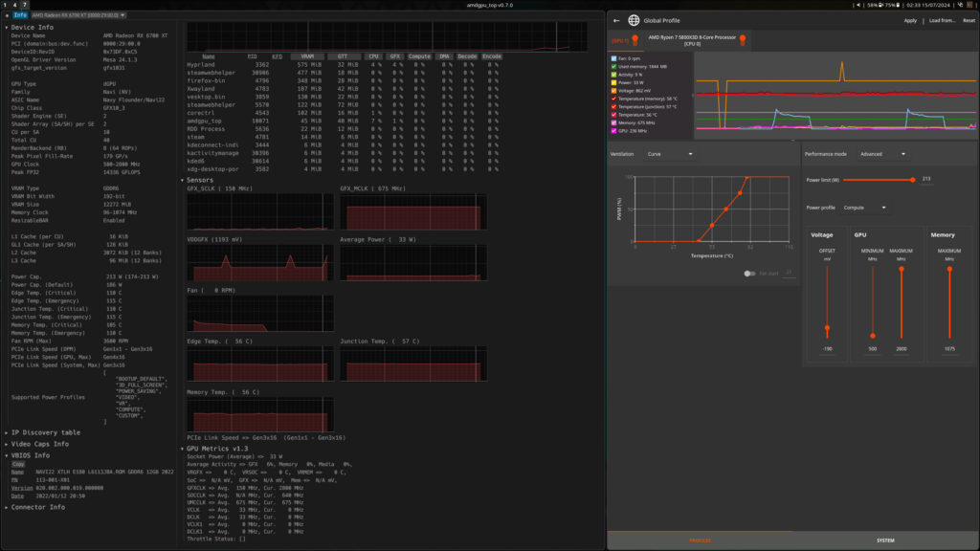
Task: Click the fan curve point at 100 percent PWM
Action: click(746, 178)
